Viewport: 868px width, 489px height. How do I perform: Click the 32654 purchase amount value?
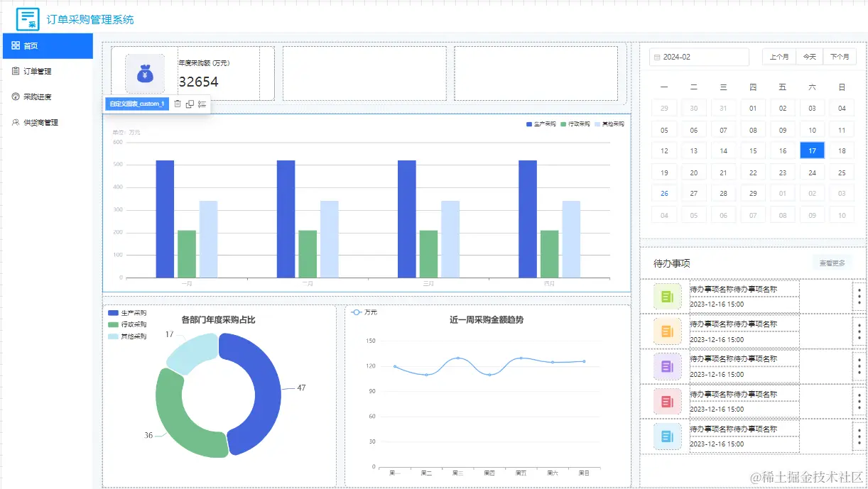click(198, 82)
